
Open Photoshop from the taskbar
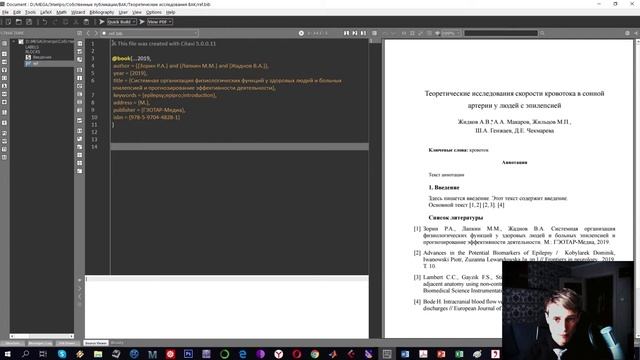188,354
